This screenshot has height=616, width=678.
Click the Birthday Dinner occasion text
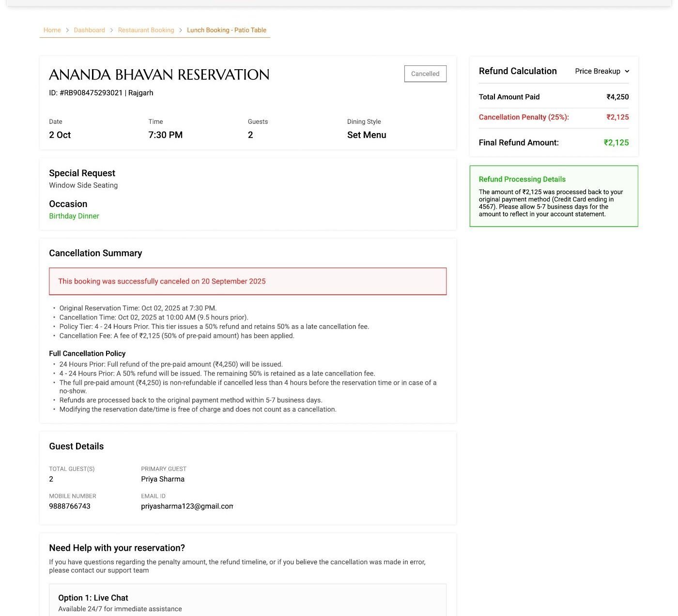pos(74,216)
